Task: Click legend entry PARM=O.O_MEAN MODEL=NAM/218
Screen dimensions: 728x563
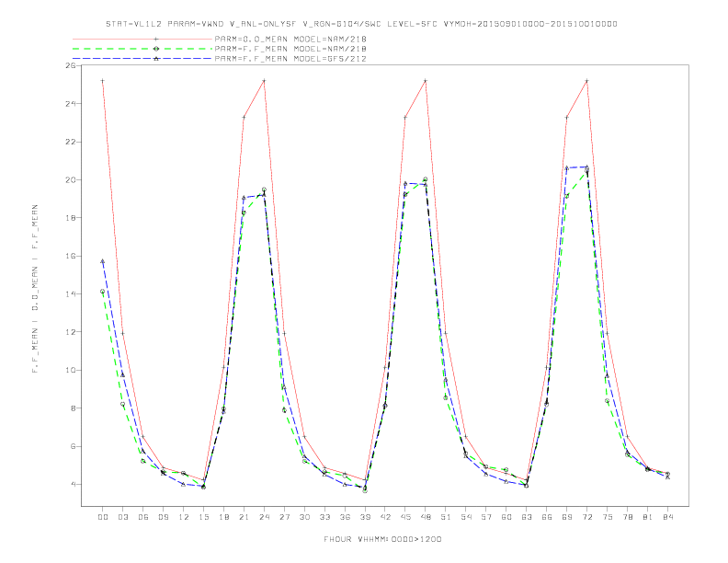Action: (x=290, y=39)
